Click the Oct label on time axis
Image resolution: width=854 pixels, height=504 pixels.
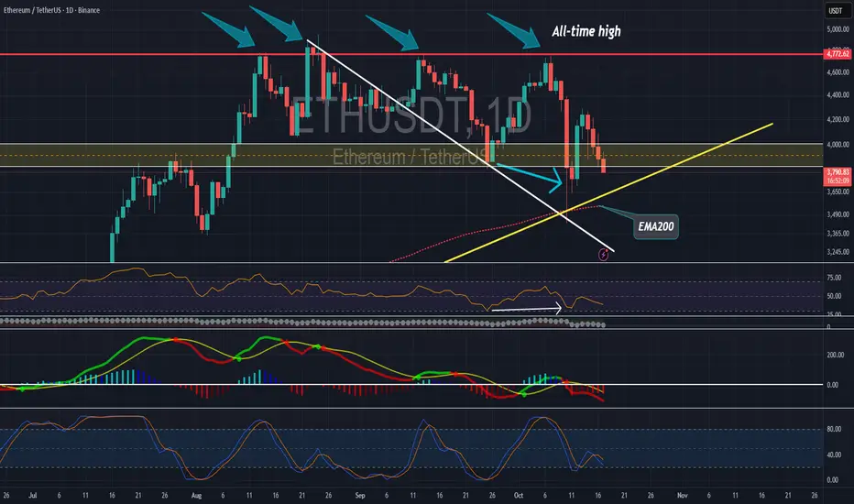pyautogui.click(x=519, y=495)
